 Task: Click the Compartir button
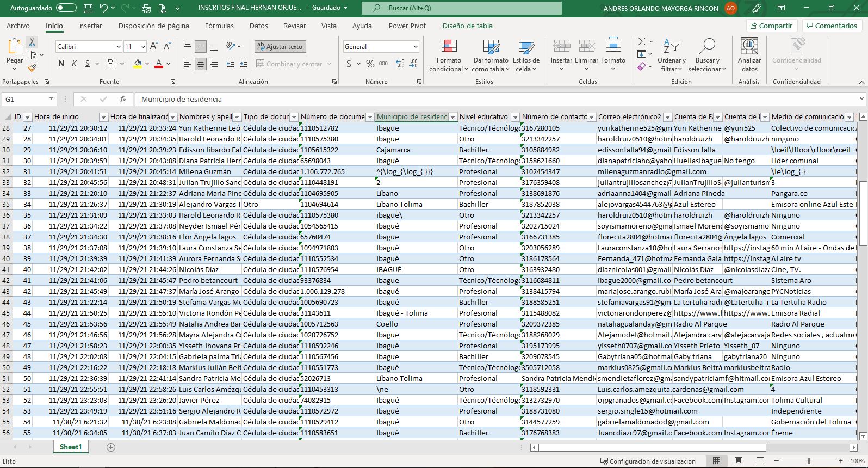tap(771, 26)
